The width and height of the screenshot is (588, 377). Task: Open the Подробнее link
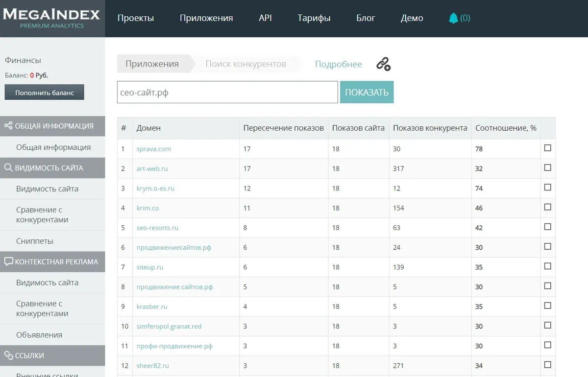(339, 64)
